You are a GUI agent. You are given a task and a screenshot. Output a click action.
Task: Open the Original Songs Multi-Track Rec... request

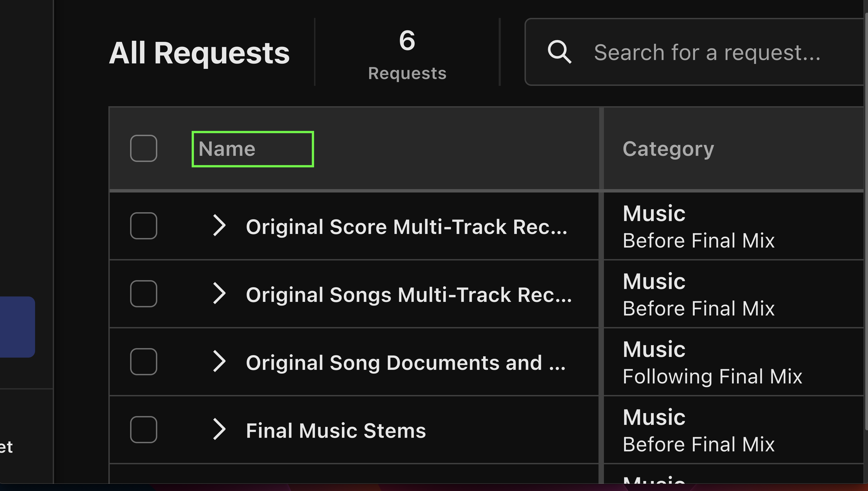[409, 295]
